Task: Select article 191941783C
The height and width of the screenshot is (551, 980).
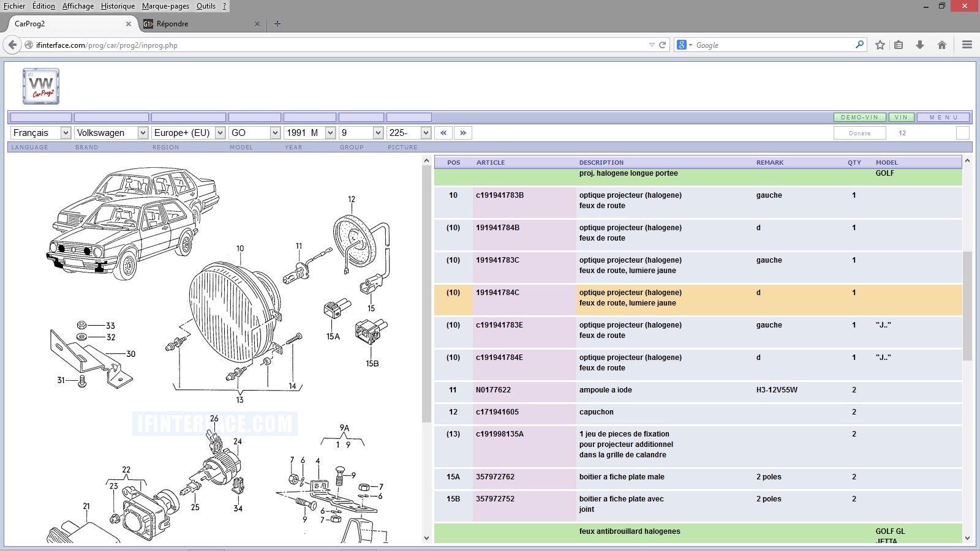Action: pos(497,260)
